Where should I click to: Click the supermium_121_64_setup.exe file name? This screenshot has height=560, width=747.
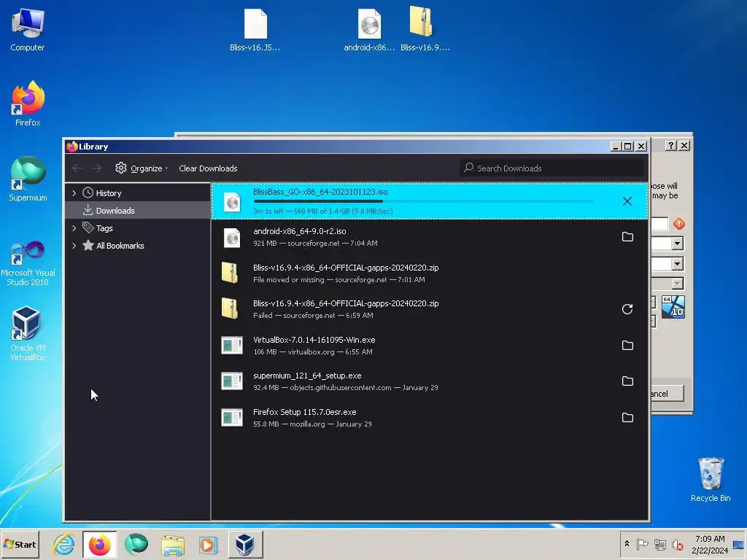pos(307,376)
